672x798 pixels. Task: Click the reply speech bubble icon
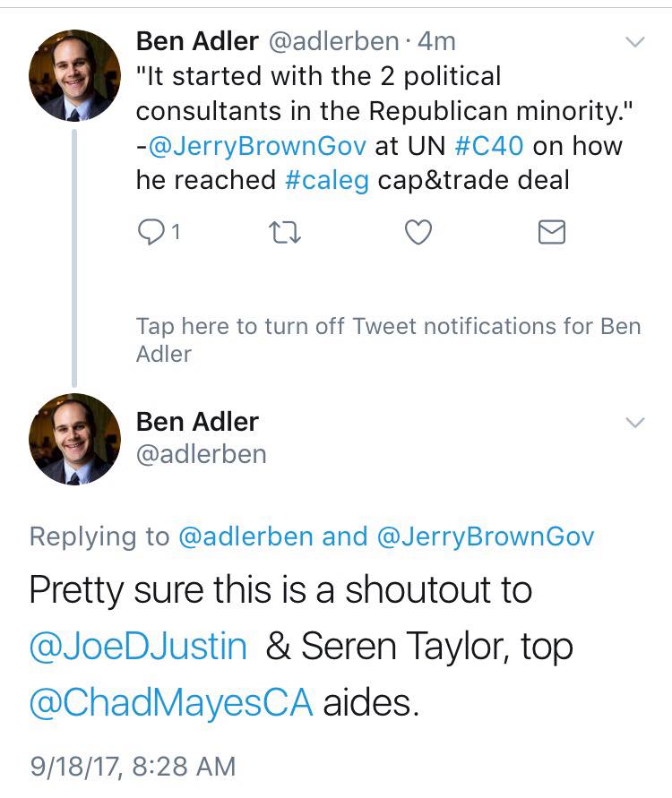(151, 233)
